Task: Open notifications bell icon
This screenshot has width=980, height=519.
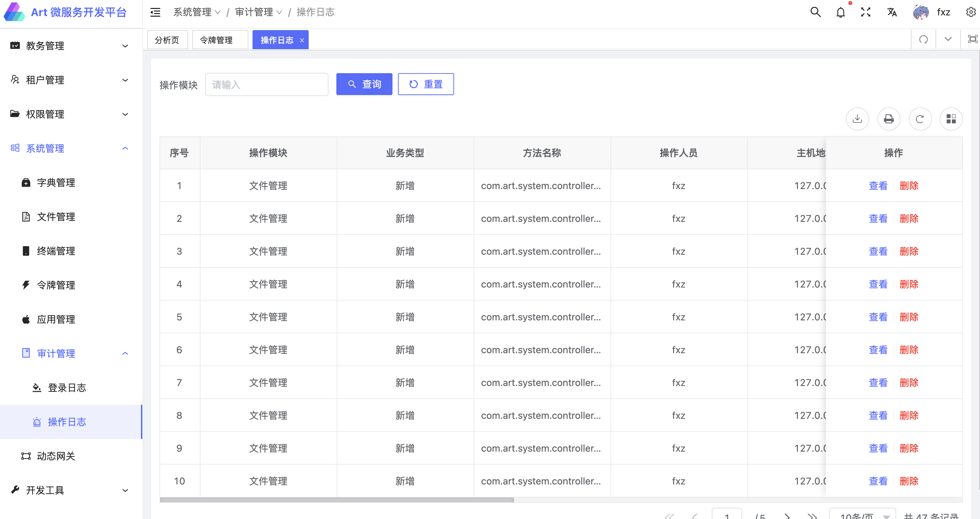Action: tap(840, 12)
